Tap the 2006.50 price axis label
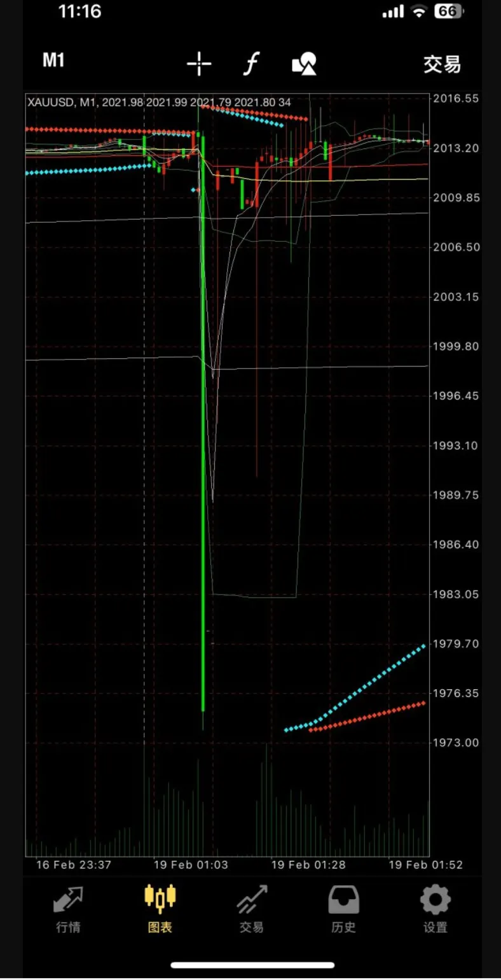 pos(456,248)
